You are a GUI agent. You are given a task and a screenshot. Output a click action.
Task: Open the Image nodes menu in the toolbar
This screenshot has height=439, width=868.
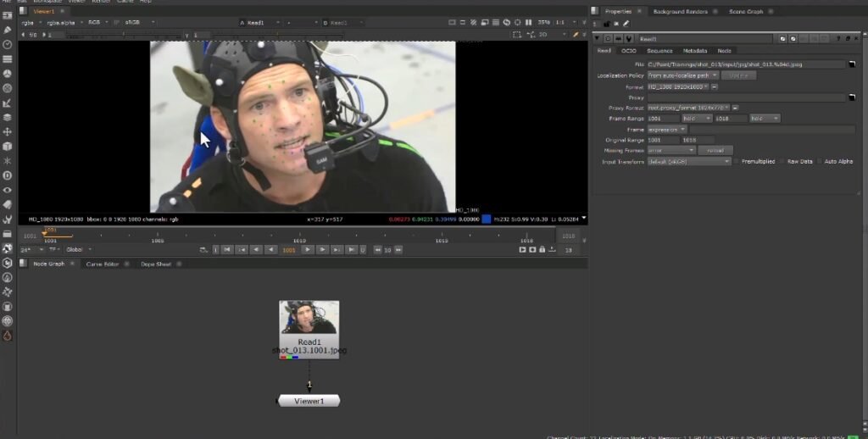[7, 15]
